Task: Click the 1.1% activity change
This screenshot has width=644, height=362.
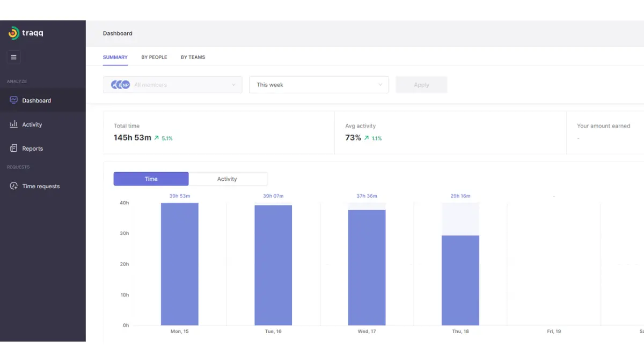Action: click(x=377, y=138)
